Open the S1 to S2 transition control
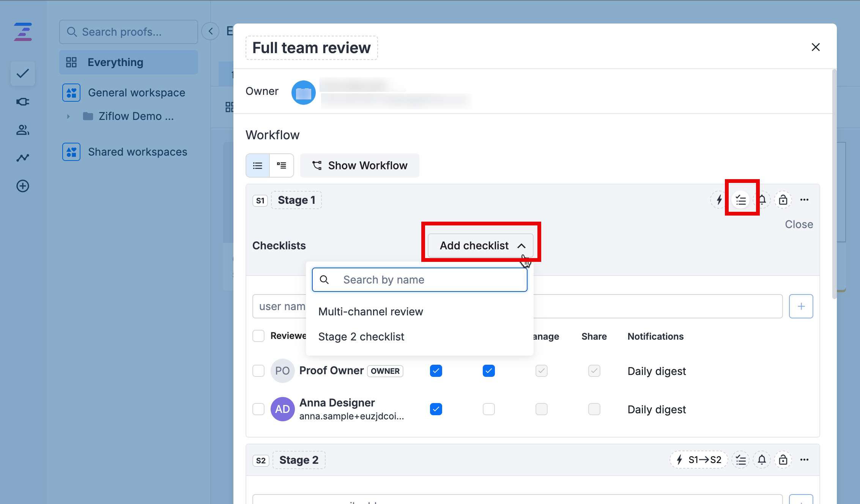The height and width of the screenshot is (504, 860). point(698,460)
